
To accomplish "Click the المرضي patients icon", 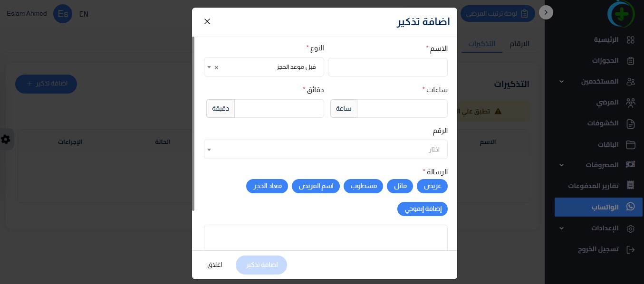I will click(x=631, y=103).
